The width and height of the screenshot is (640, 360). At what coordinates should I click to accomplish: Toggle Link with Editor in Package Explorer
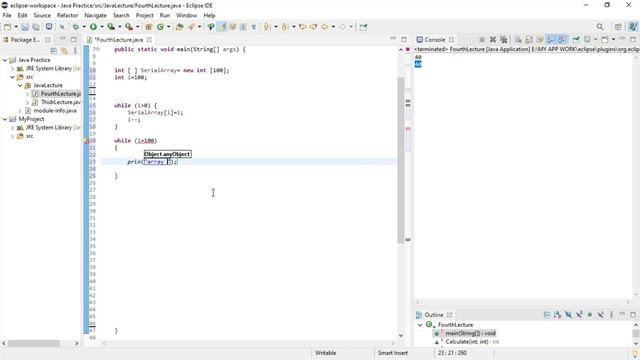tap(64, 51)
